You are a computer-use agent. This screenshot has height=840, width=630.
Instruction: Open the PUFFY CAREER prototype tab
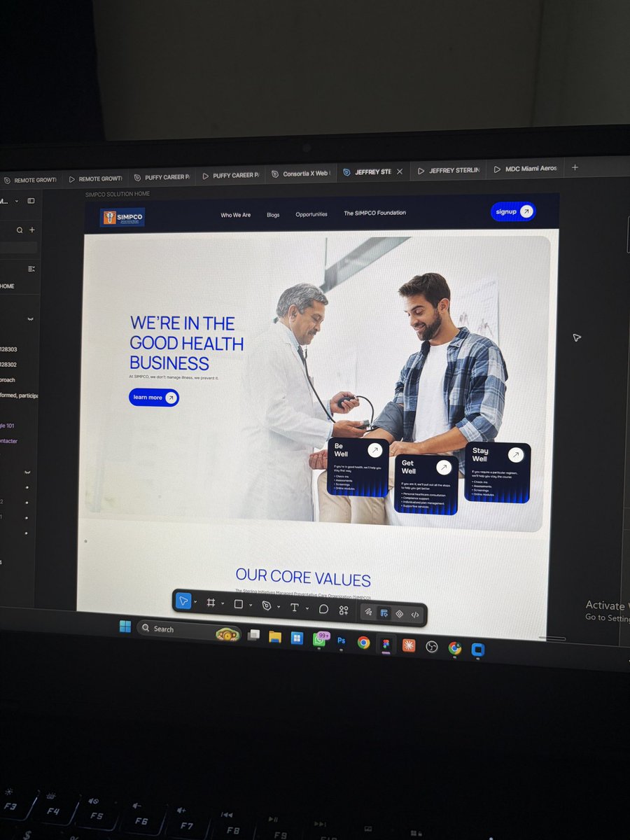coord(230,176)
